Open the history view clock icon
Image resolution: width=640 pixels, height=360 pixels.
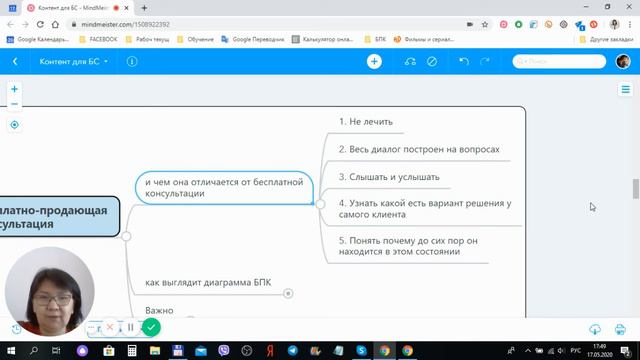pos(16,329)
